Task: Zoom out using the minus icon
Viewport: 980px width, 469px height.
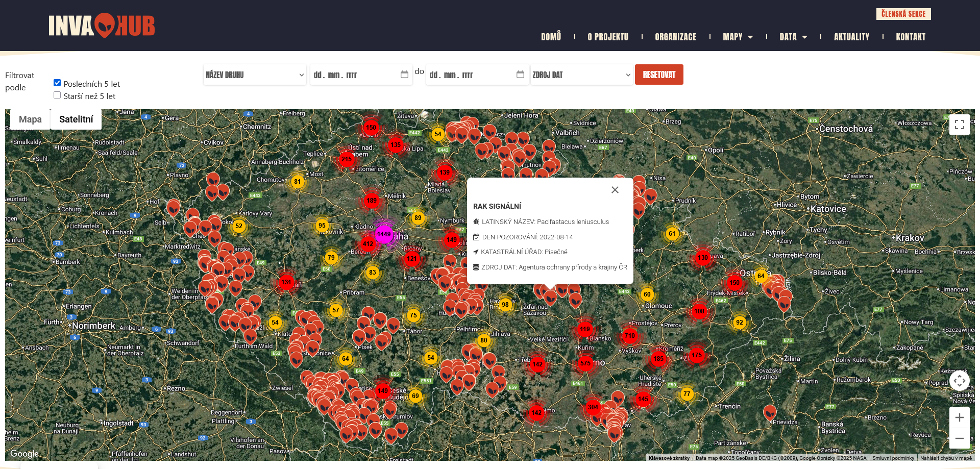Action: click(x=960, y=438)
